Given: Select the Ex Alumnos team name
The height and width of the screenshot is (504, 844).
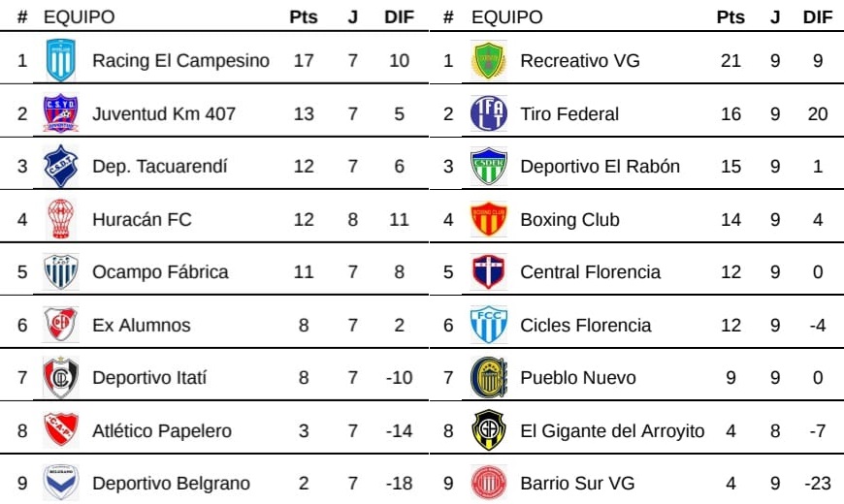Looking at the screenshot, I should (141, 325).
